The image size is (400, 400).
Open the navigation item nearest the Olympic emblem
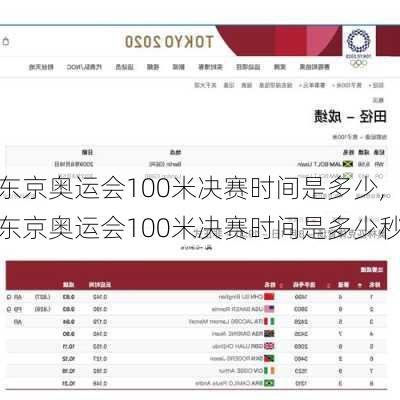coord(315,67)
